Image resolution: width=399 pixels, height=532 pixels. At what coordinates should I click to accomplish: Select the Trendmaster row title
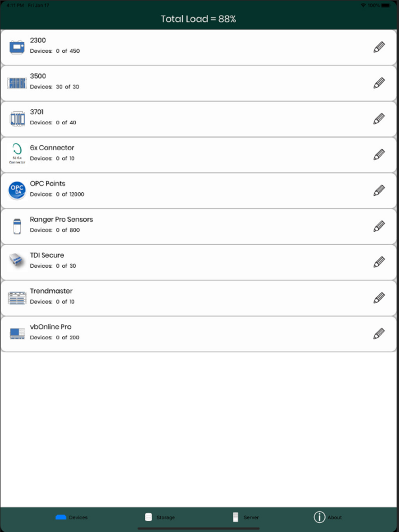coord(51,291)
